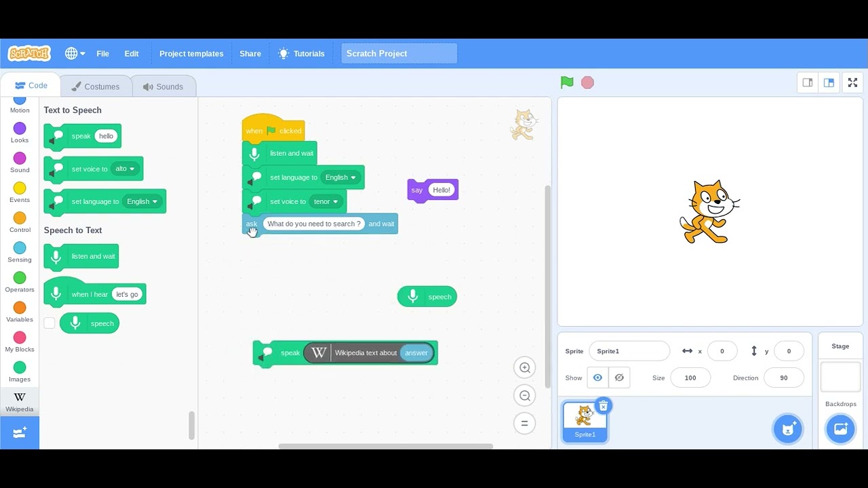Click the hello input in speak block
The width and height of the screenshot is (868, 488).
pyautogui.click(x=106, y=136)
